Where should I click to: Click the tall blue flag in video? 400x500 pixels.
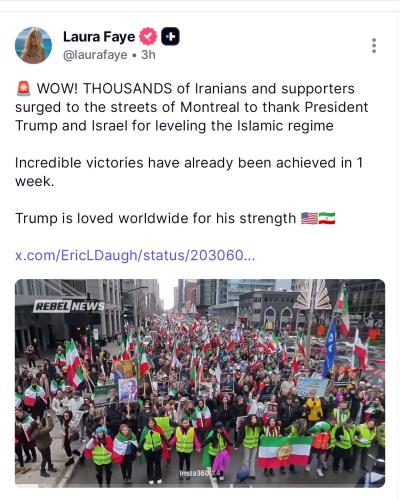(330, 347)
